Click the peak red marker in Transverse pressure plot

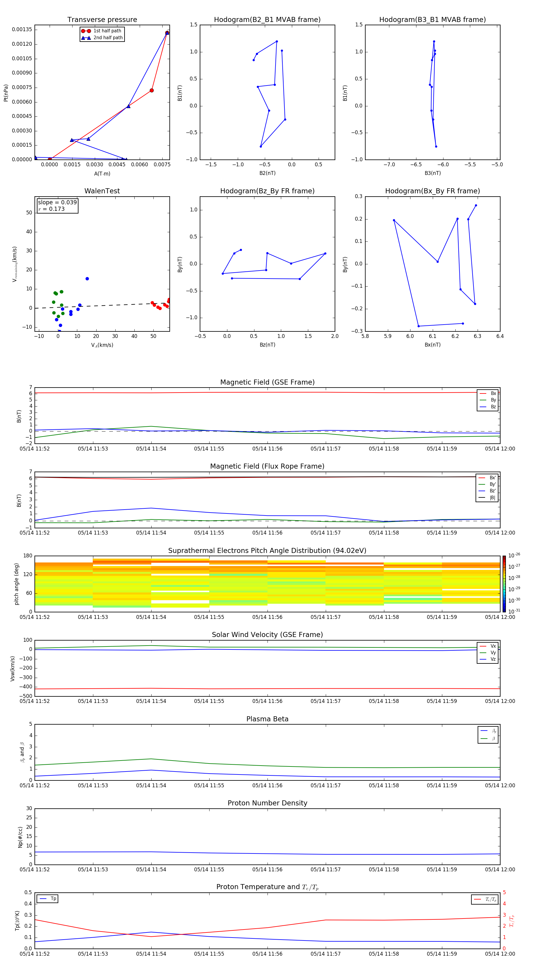click(x=167, y=33)
